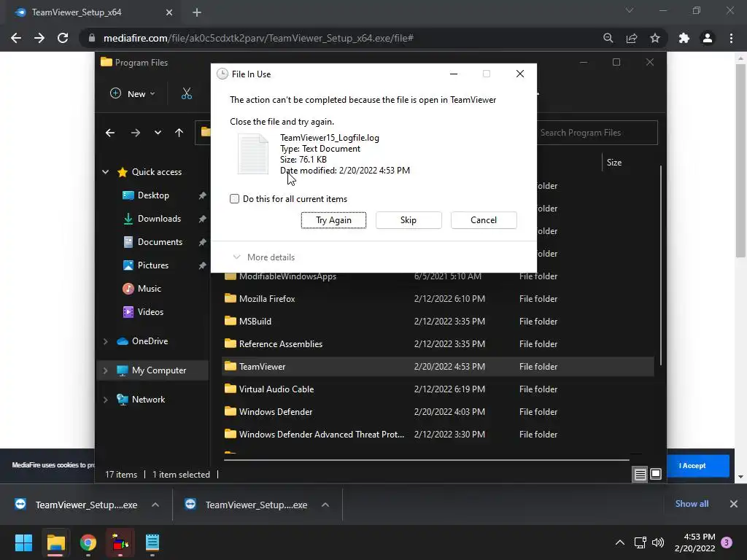Cancel the File In Use dialog
The width and height of the screenshot is (747, 560).
484,220
